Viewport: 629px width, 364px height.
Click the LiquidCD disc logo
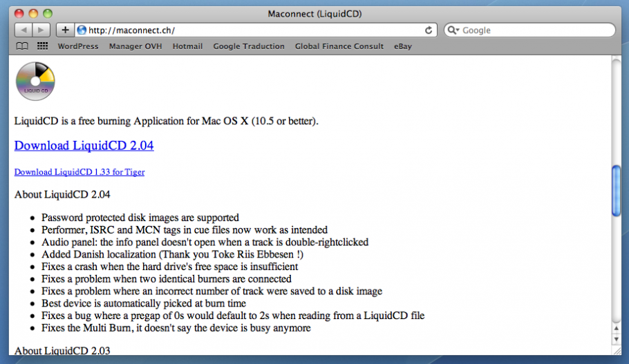(35, 81)
